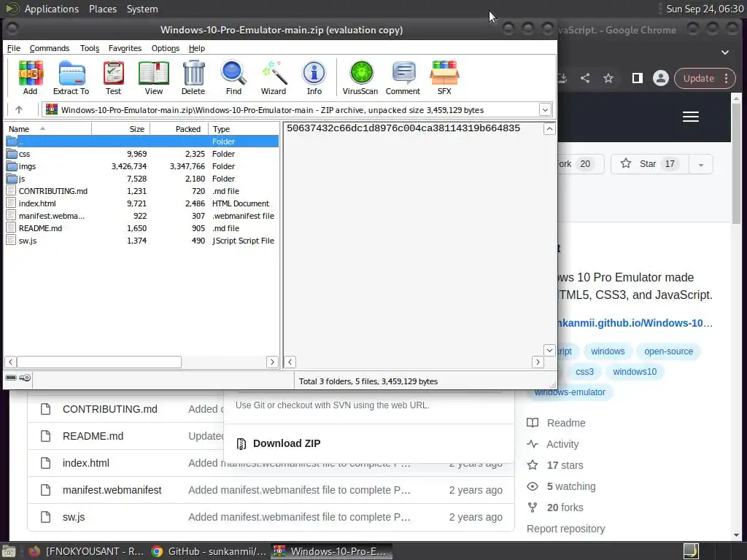This screenshot has width=747, height=560.
Task: Open the Star list dropdown arrow on GitHub
Action: pos(701,164)
